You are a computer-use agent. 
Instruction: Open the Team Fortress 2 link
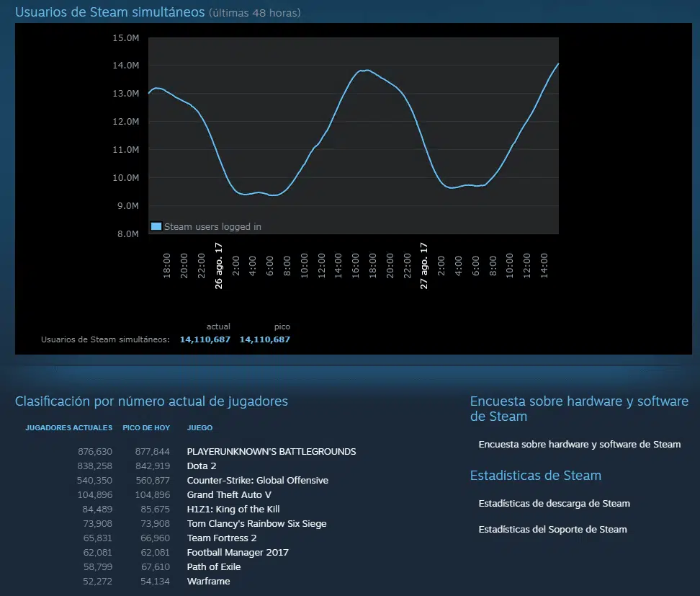[222, 538]
